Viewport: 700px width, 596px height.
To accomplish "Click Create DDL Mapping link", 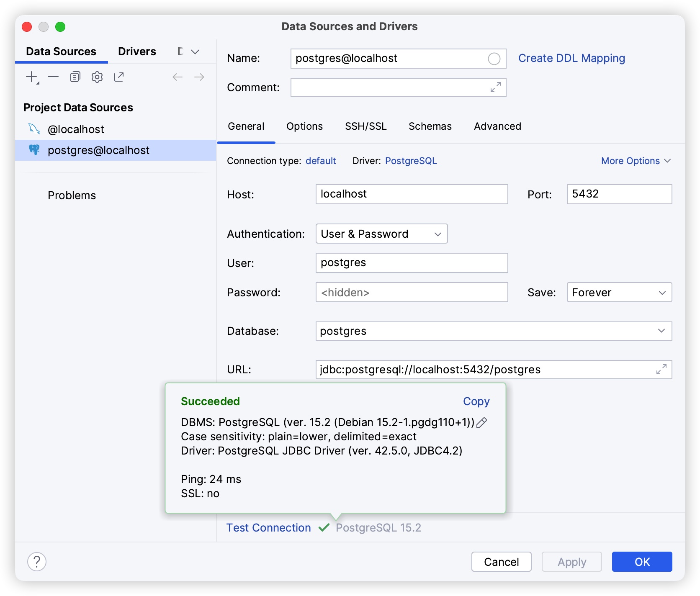I will [571, 58].
